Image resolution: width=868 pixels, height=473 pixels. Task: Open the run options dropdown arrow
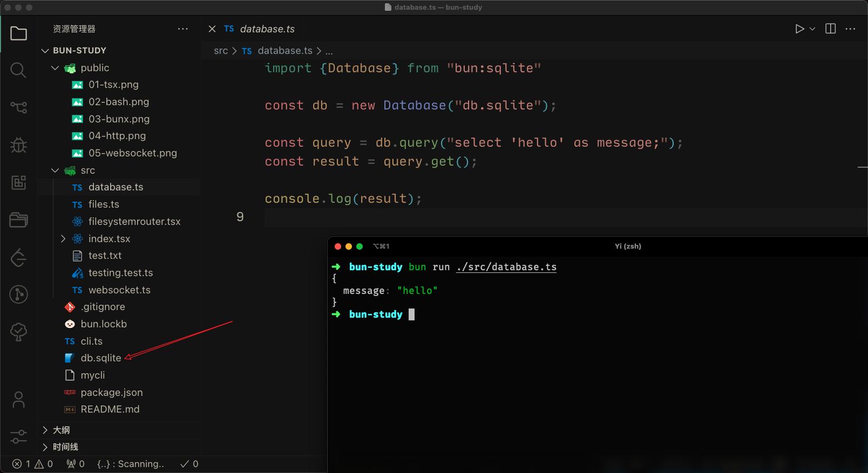pyautogui.click(x=812, y=29)
